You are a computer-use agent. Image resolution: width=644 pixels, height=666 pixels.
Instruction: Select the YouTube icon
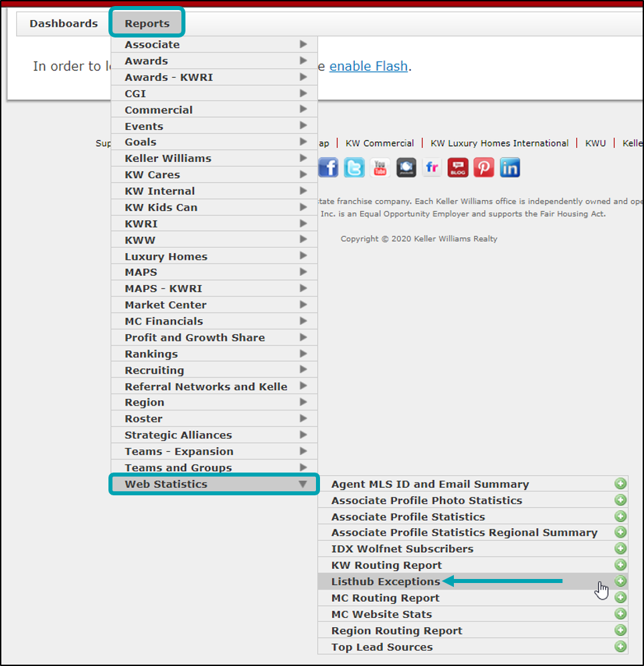(x=380, y=167)
